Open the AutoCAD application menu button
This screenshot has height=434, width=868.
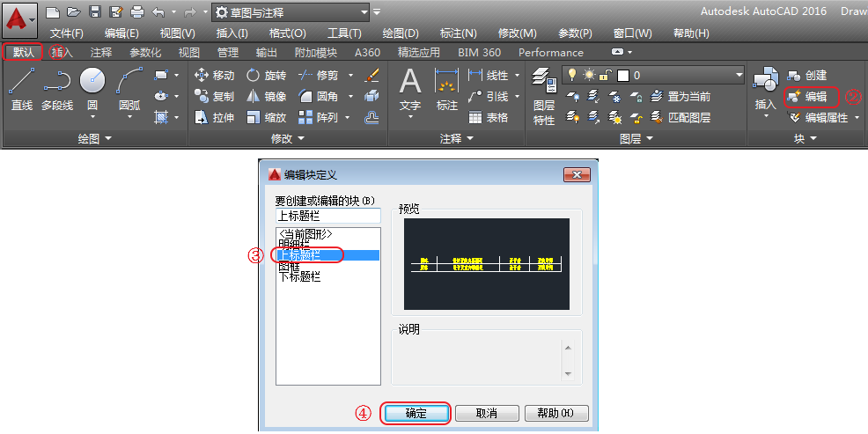20,18
